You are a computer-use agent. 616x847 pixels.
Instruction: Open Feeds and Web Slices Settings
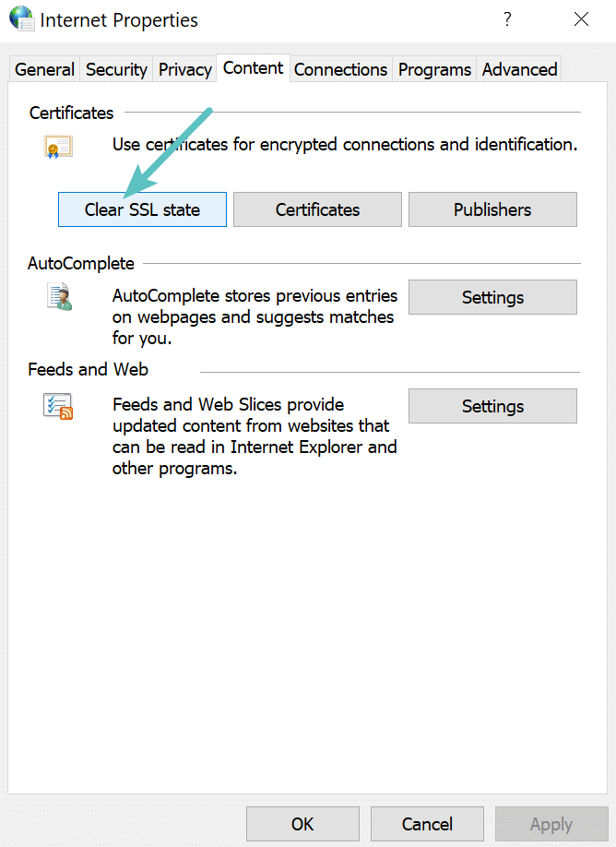492,406
